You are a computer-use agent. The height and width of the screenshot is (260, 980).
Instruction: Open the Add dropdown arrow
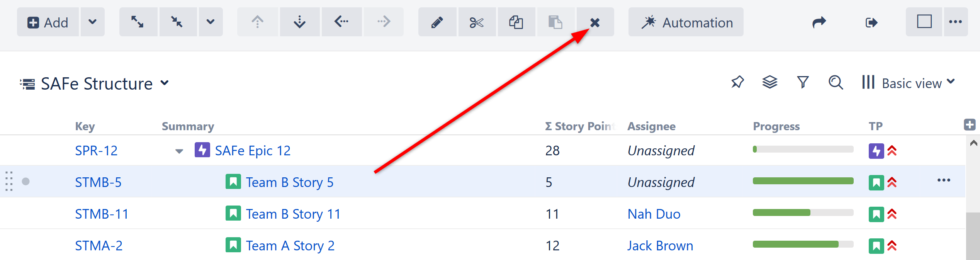(x=92, y=22)
